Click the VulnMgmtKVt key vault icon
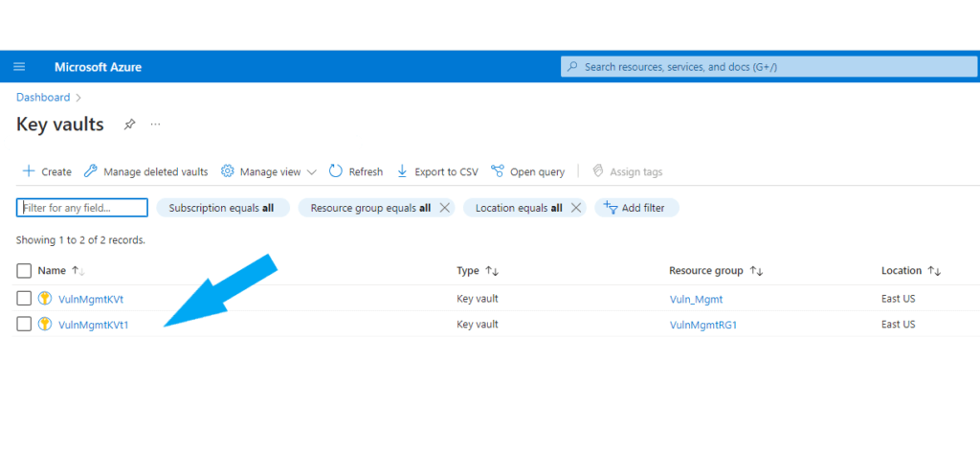The width and height of the screenshot is (980, 452). tap(44, 298)
